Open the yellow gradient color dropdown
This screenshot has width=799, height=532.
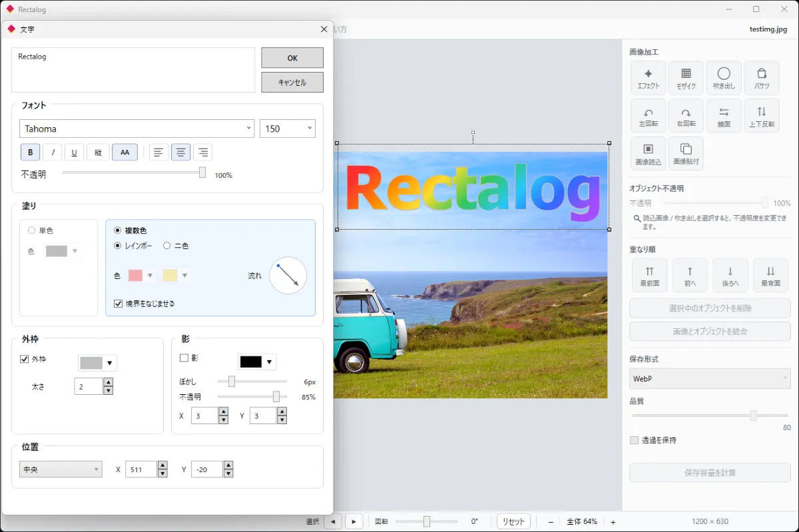pos(175,275)
